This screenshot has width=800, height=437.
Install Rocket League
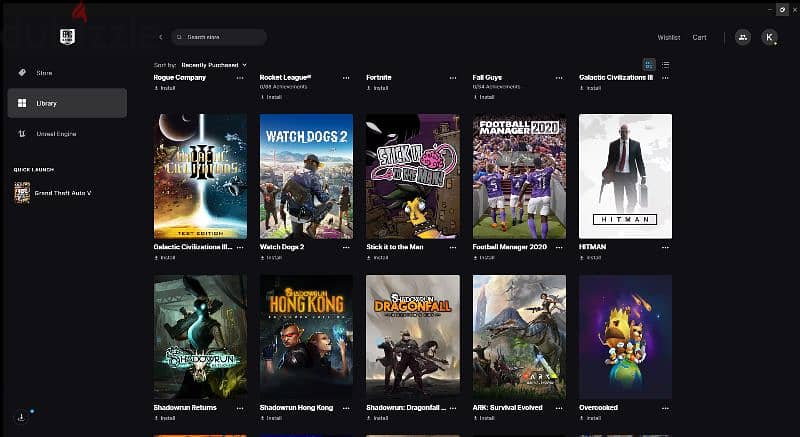point(271,97)
